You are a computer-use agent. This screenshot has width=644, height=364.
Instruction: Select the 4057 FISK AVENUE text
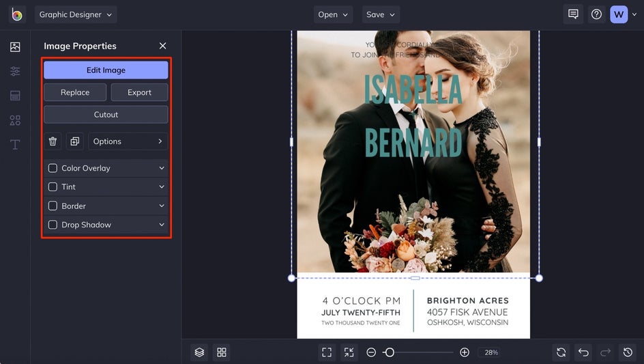click(x=467, y=312)
